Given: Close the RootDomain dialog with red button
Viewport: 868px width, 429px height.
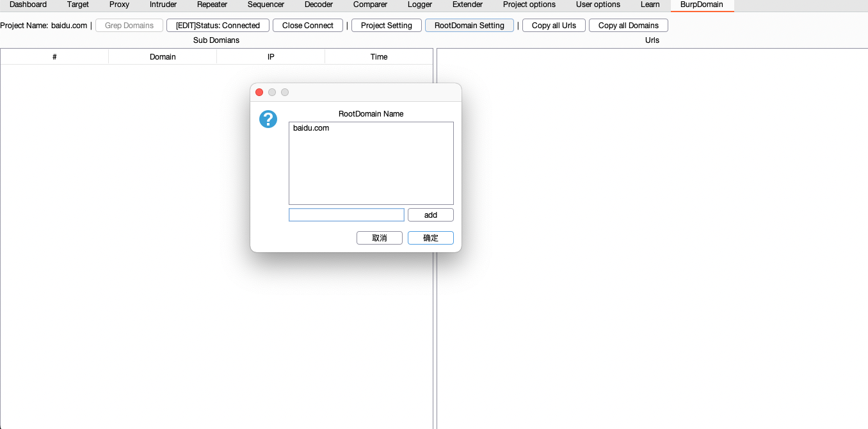Looking at the screenshot, I should point(259,92).
